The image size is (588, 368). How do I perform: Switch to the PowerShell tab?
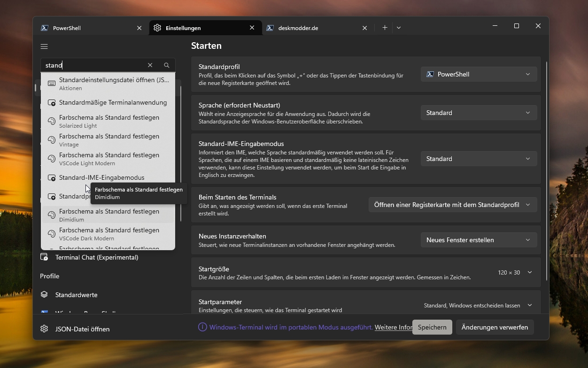tap(85, 28)
